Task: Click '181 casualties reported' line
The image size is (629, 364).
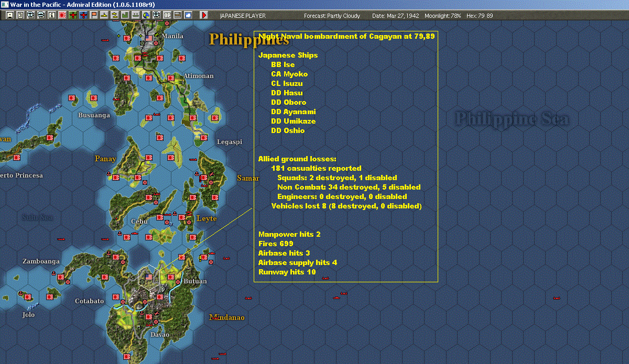Action: pyautogui.click(x=317, y=168)
